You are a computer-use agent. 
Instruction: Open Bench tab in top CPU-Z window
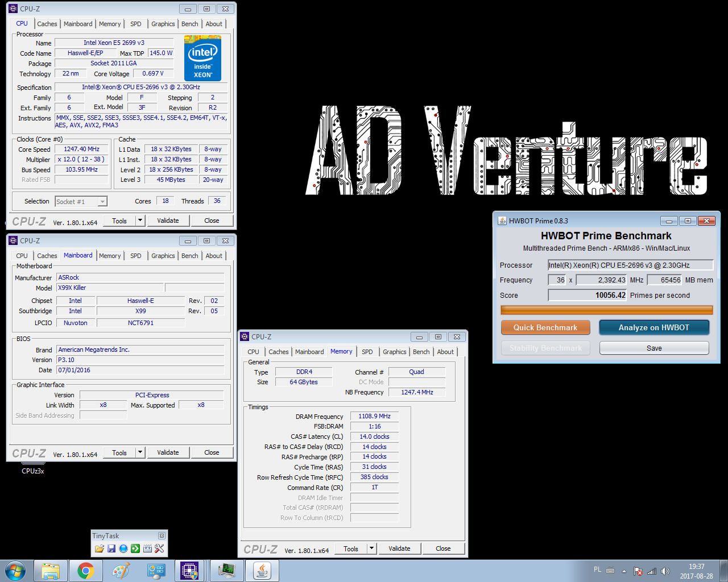190,24
